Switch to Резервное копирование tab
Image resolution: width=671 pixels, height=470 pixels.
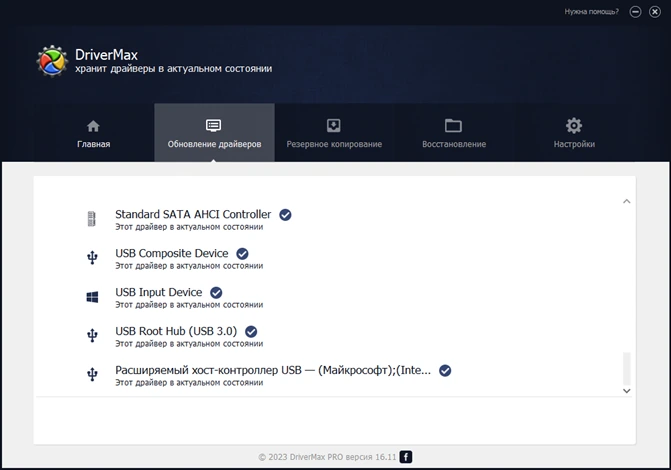[334, 133]
